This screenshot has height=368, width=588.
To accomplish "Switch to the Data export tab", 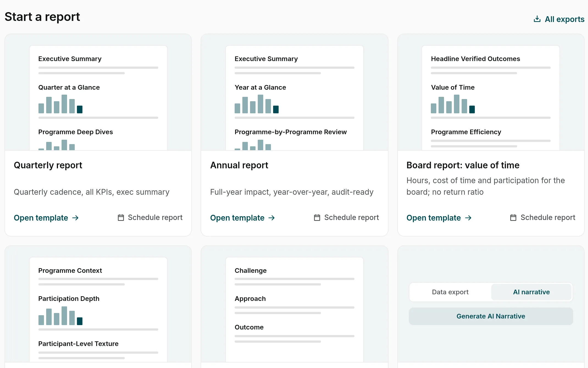I will tap(450, 292).
